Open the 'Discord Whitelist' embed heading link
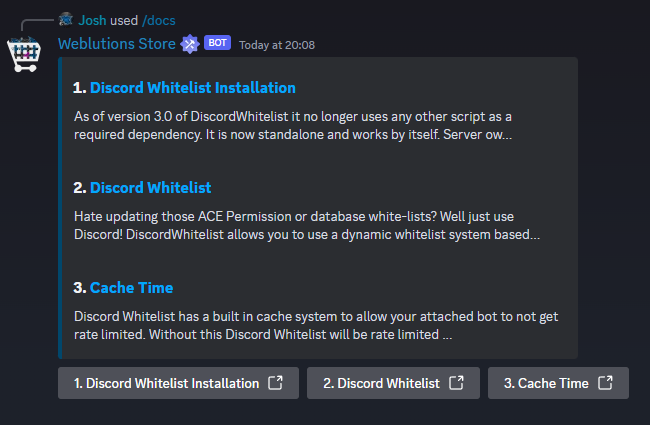 (x=150, y=188)
